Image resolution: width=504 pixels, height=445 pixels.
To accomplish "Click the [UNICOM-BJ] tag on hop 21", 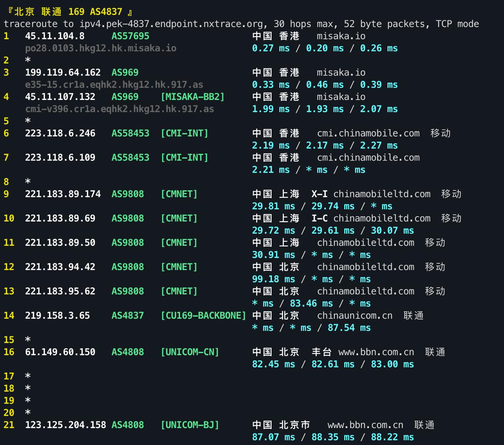I will [191, 425].
